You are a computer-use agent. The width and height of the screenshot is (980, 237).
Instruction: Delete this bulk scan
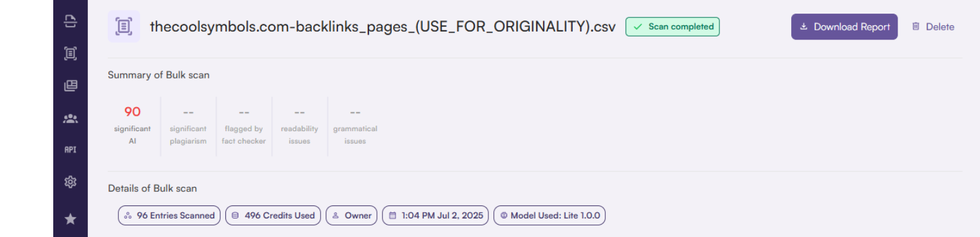tap(933, 27)
